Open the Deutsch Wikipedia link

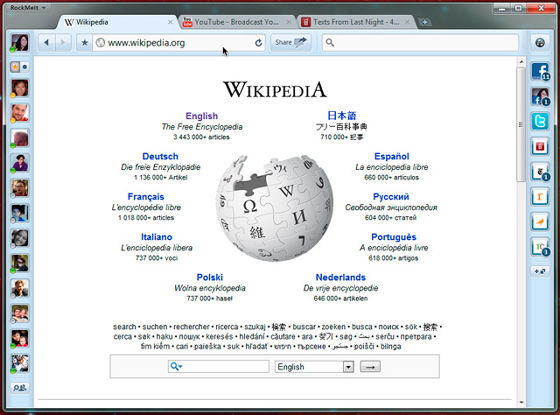[x=160, y=156]
